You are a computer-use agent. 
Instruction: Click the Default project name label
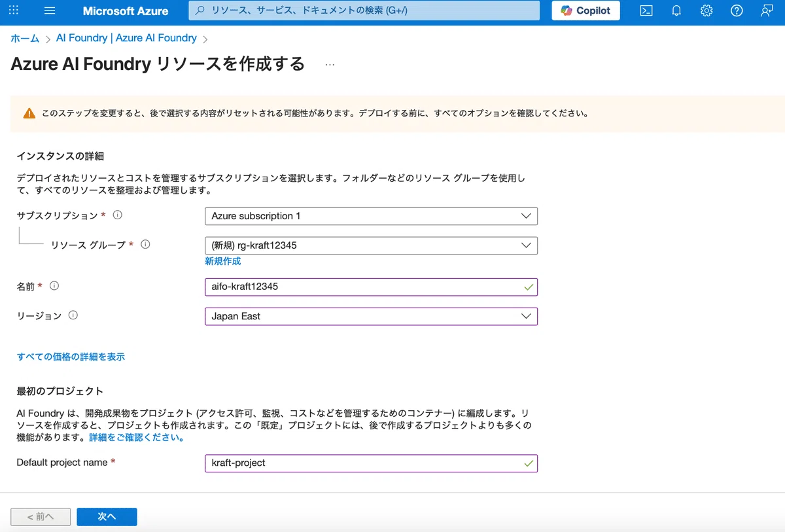coord(62,462)
